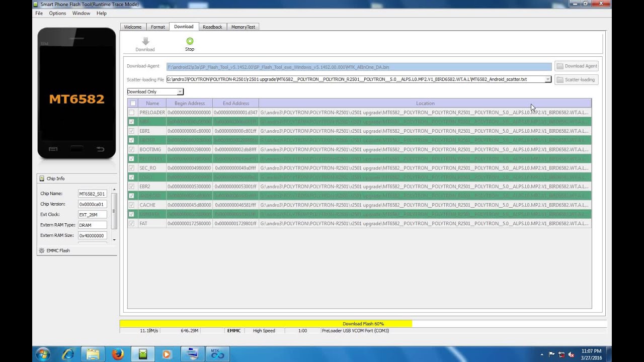Click the Scatter-loading browse button

click(577, 79)
